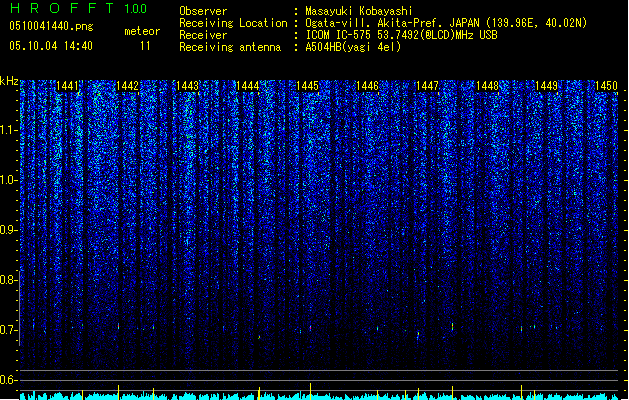The width and height of the screenshot is (629, 400).
Task: Click the tallest yellow meteor spike near 1445
Action: click(310, 391)
